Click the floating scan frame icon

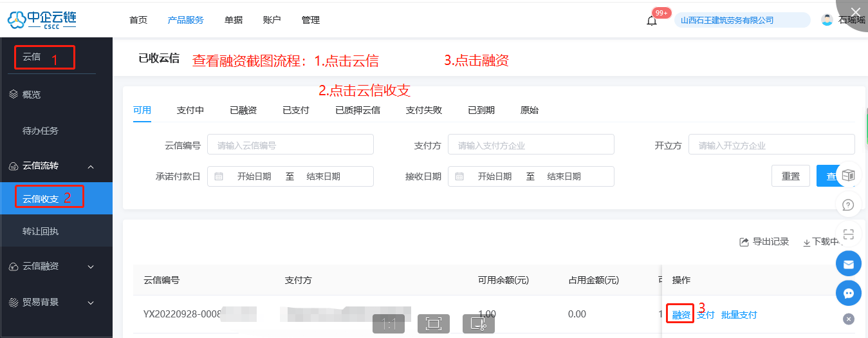(x=848, y=234)
